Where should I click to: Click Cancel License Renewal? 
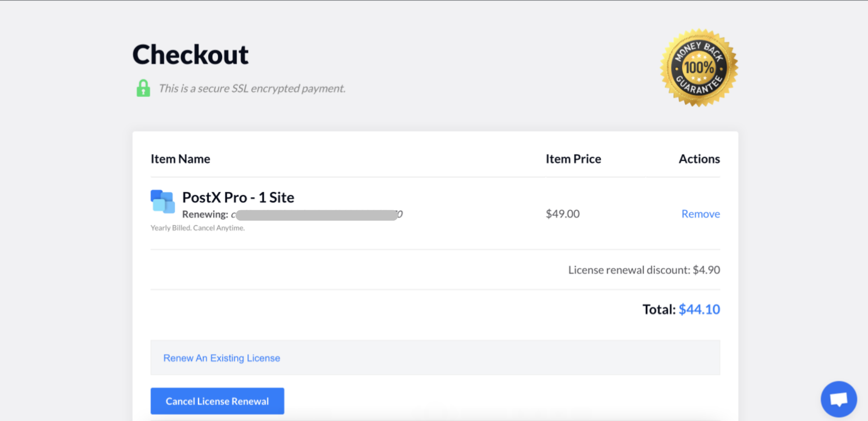pyautogui.click(x=217, y=401)
